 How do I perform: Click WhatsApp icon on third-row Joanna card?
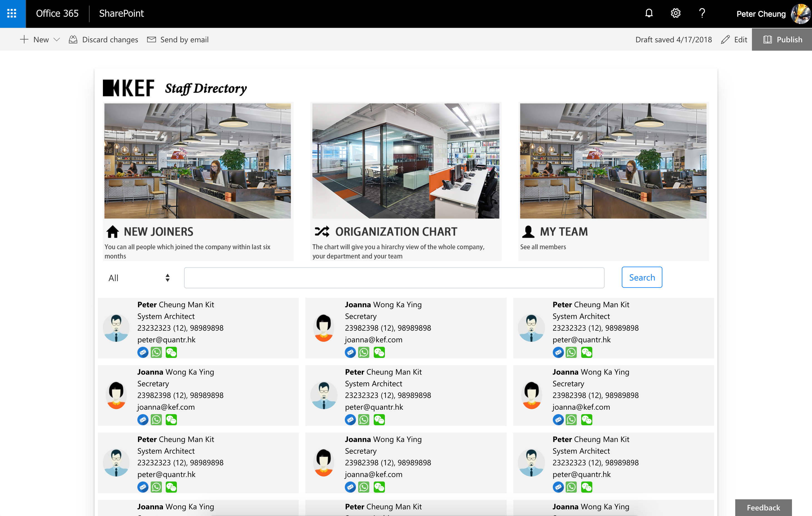click(364, 487)
